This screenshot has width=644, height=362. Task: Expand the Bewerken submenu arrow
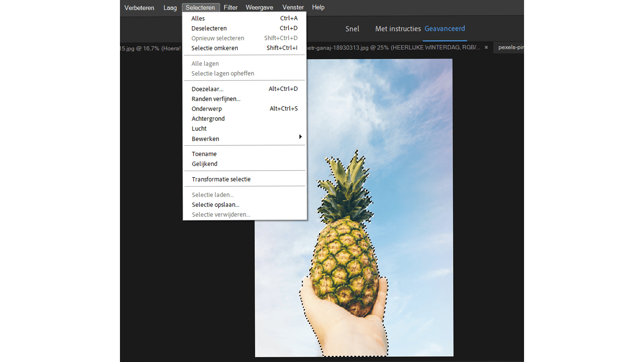coord(300,137)
